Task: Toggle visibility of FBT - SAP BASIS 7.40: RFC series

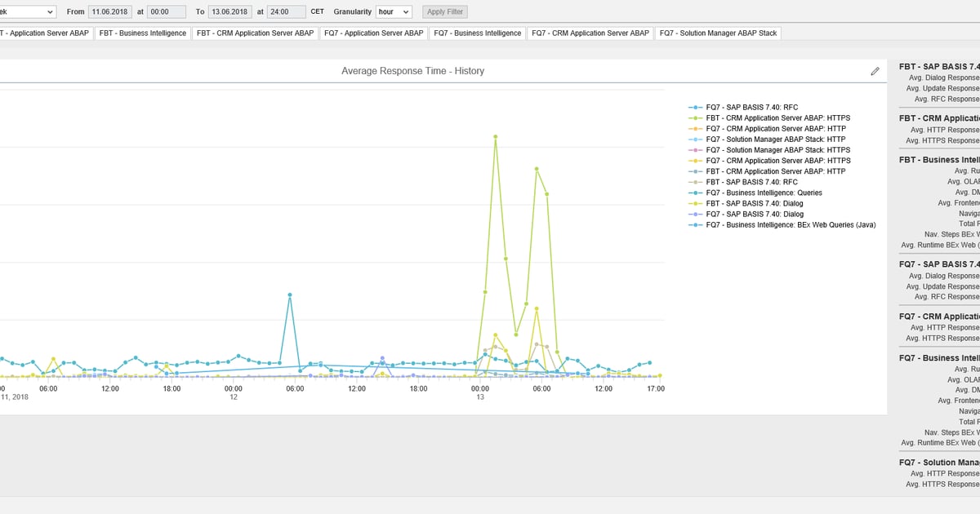Action: point(695,181)
